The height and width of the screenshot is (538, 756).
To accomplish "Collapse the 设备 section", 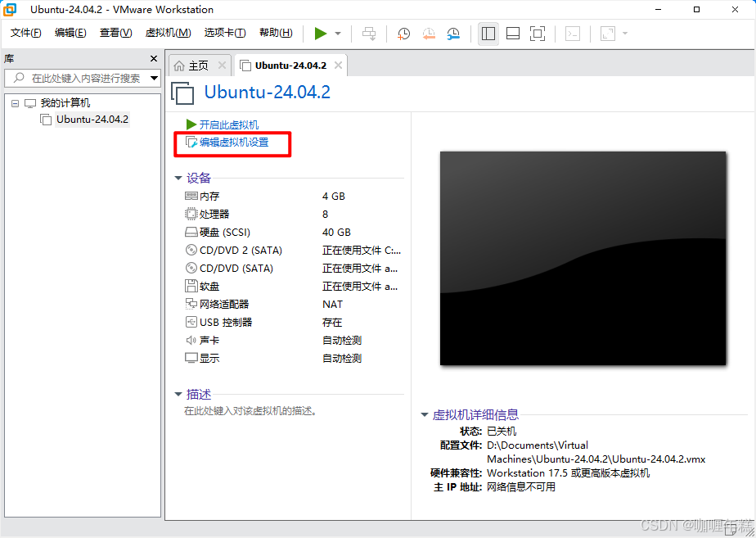I will pyautogui.click(x=178, y=178).
